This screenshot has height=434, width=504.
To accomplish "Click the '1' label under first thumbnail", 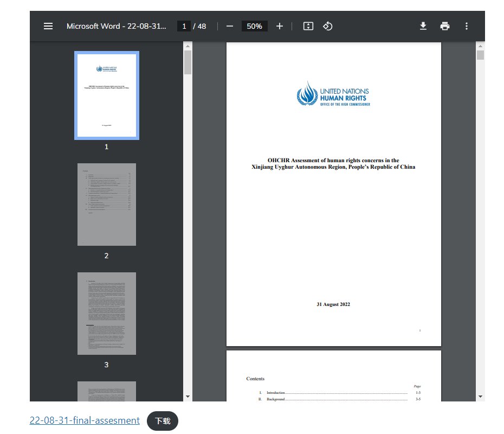I will coord(106,146).
